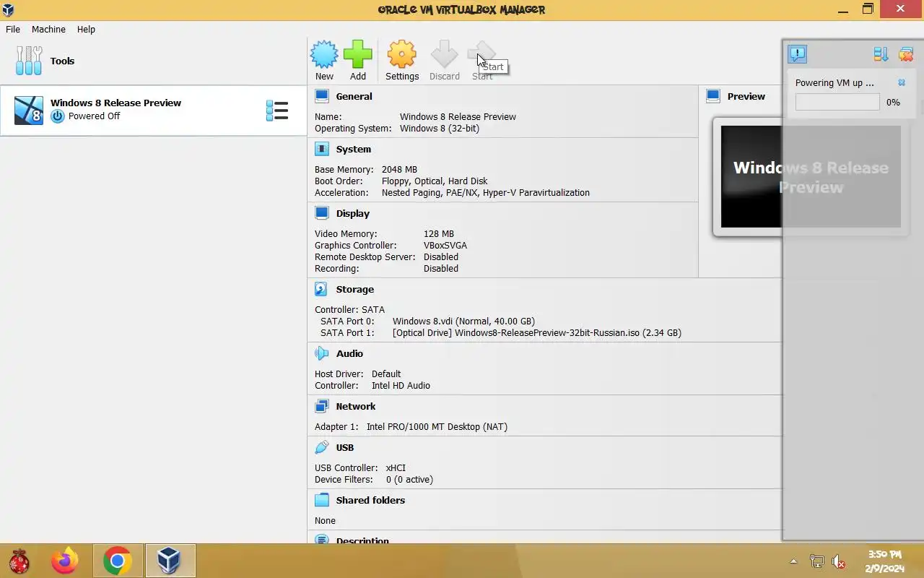Click the Storage section disk icon
The height and width of the screenshot is (578, 924).
322,289
